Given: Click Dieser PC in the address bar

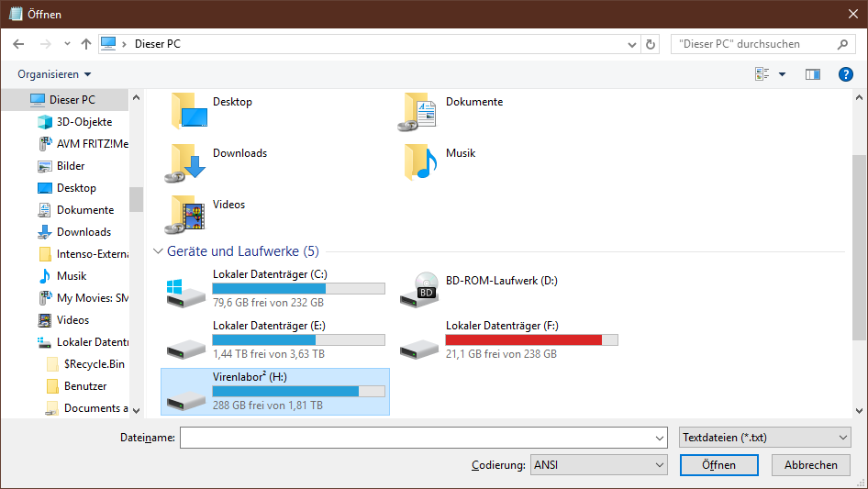Looking at the screenshot, I should [x=158, y=44].
